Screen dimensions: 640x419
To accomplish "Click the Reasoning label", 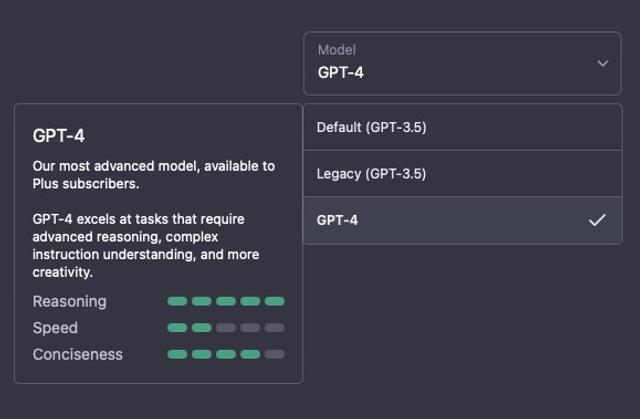I will pyautogui.click(x=69, y=302).
